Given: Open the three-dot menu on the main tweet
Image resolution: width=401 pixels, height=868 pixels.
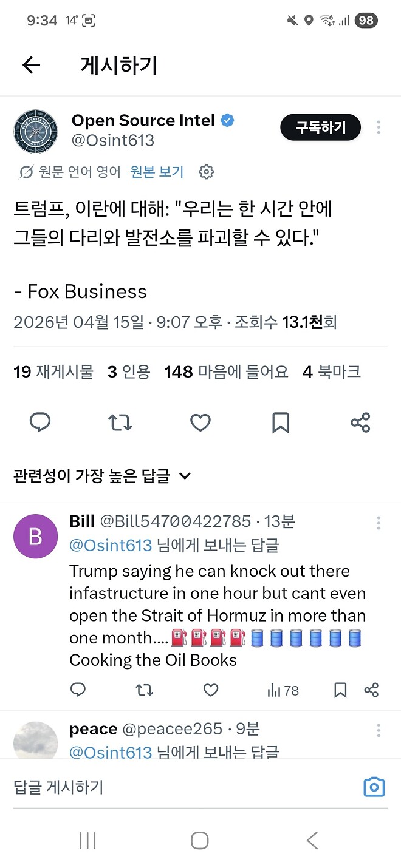Looking at the screenshot, I should pyautogui.click(x=379, y=127).
